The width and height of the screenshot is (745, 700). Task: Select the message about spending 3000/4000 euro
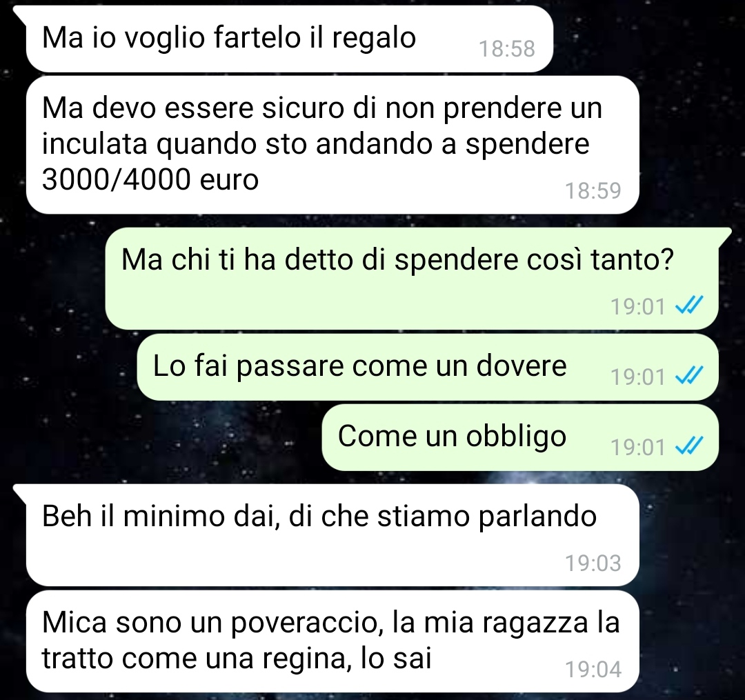click(332, 145)
